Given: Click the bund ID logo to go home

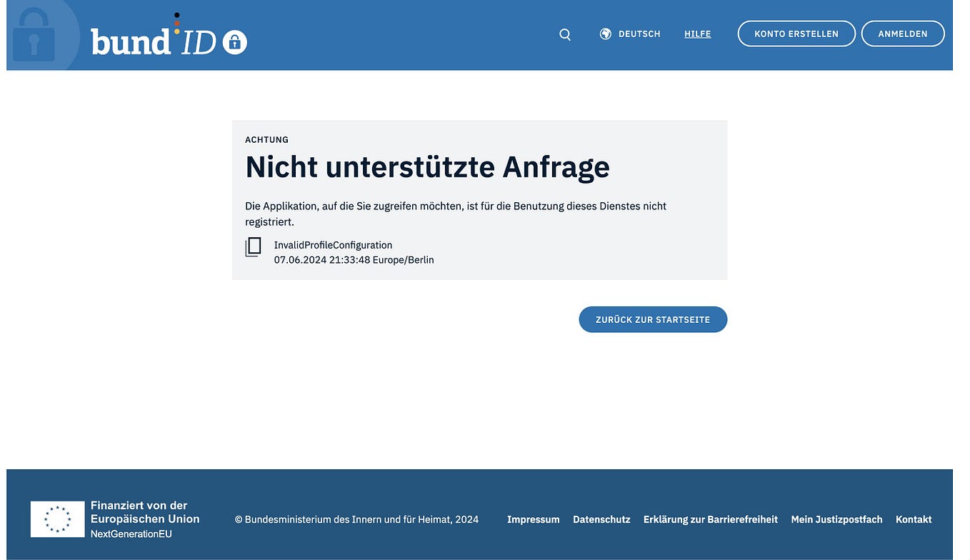Looking at the screenshot, I should coord(152,41).
